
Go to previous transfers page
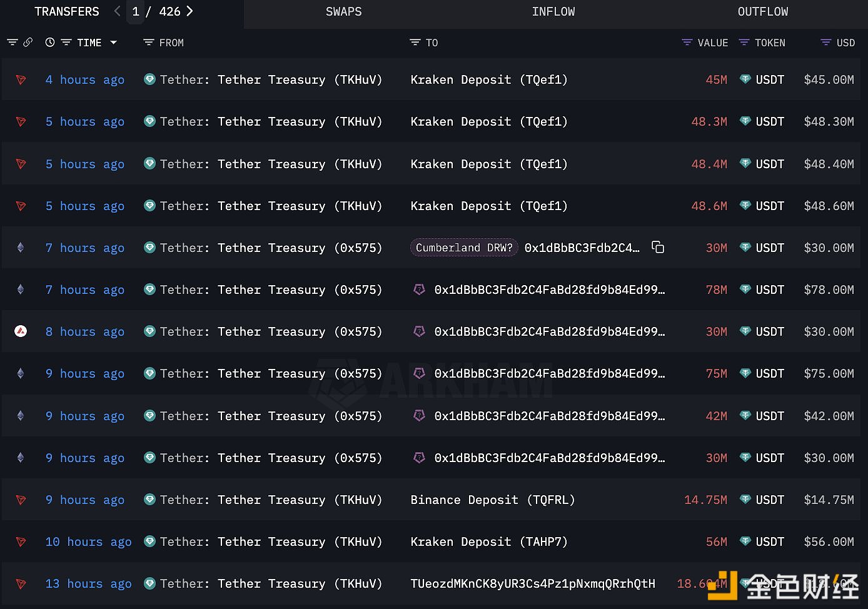(x=117, y=11)
